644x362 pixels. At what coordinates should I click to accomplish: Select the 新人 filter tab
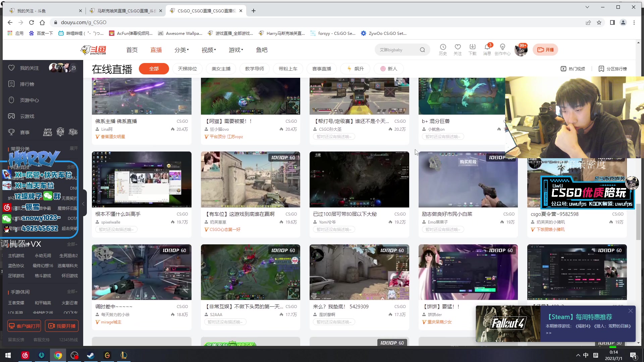coord(389,69)
